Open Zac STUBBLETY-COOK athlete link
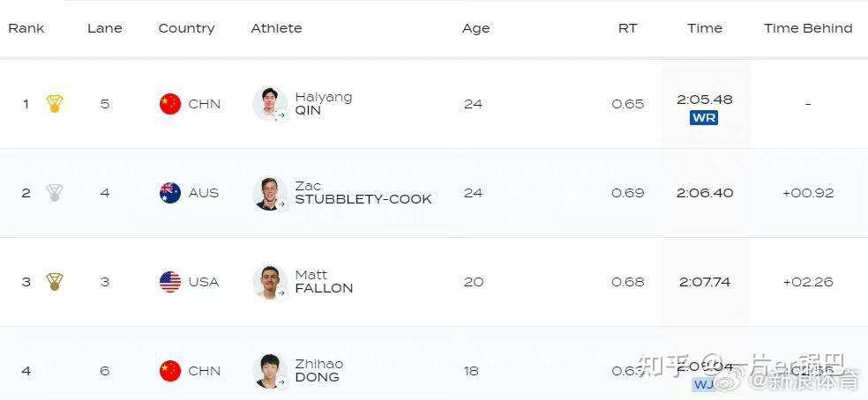This screenshot has width=868, height=400. [363, 193]
